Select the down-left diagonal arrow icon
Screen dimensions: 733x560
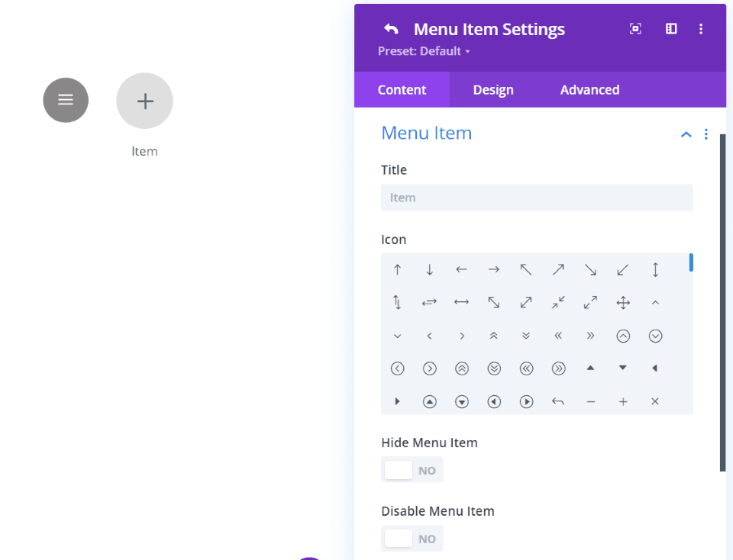[623, 269]
